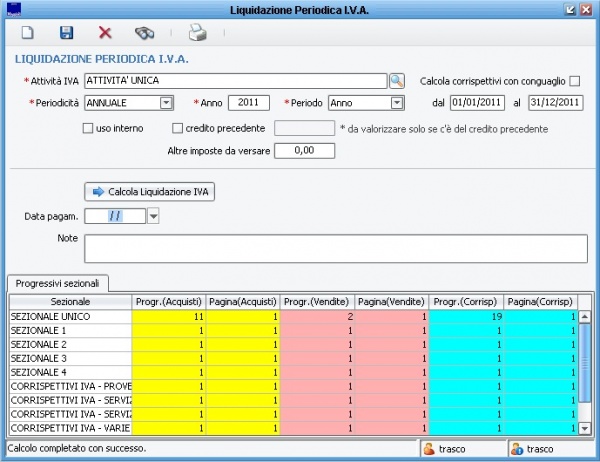600x462 pixels.
Task: Toggle the uso interno checkbox
Action: (x=89, y=128)
